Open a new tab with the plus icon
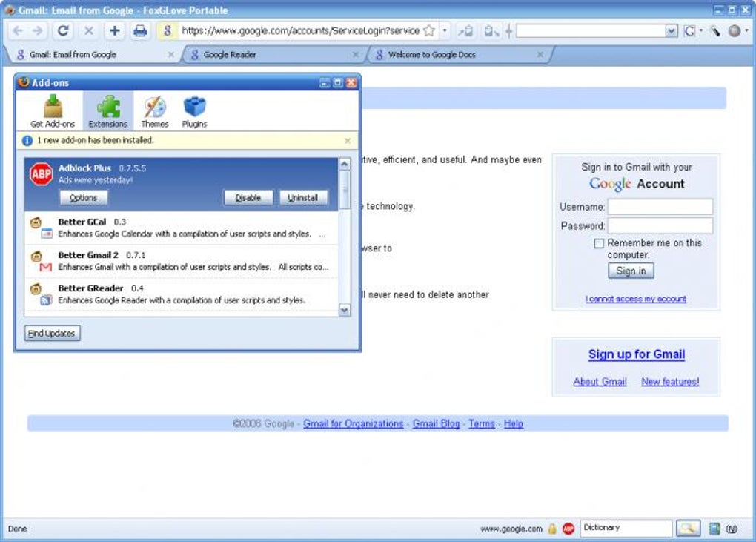Screen dimensions: 756x542 (x=114, y=31)
